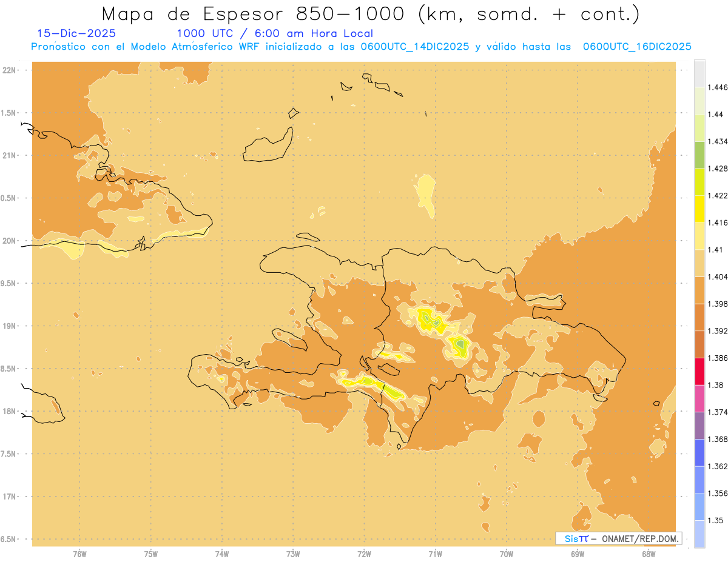
Task: Click the latitude label '19N'
Action: click(9, 326)
